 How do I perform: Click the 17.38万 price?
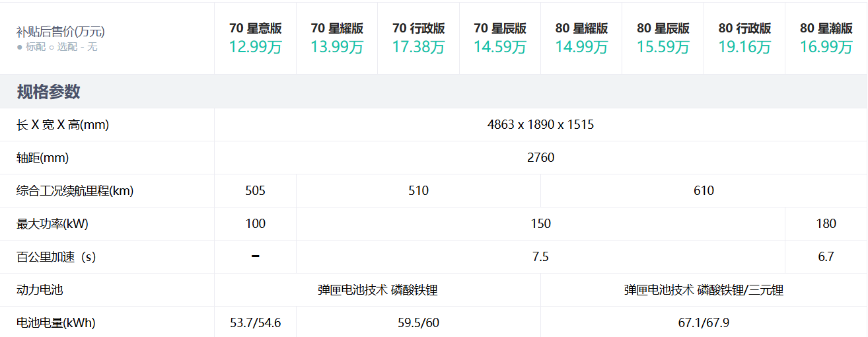pyautogui.click(x=419, y=47)
